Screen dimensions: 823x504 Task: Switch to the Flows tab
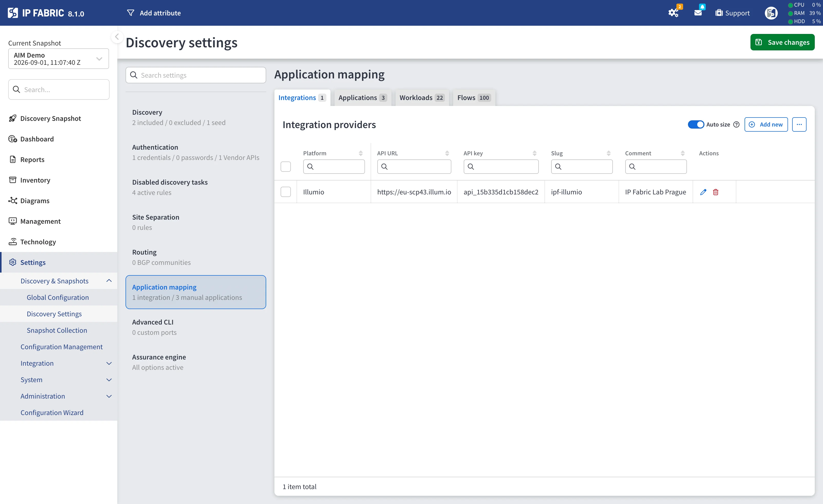pyautogui.click(x=474, y=97)
